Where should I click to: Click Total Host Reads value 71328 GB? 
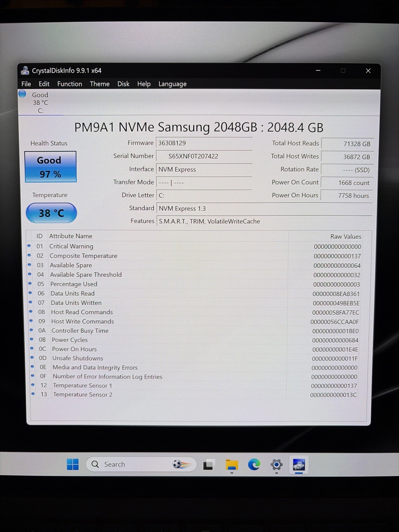click(x=347, y=144)
